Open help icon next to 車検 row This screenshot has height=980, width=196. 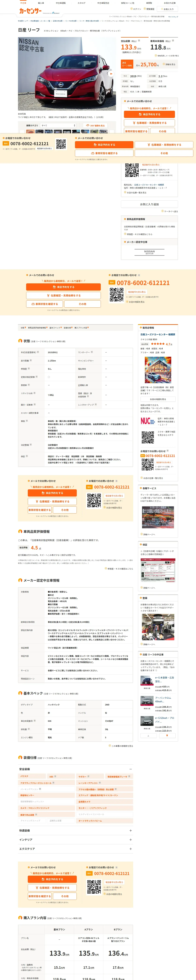(27, 421)
